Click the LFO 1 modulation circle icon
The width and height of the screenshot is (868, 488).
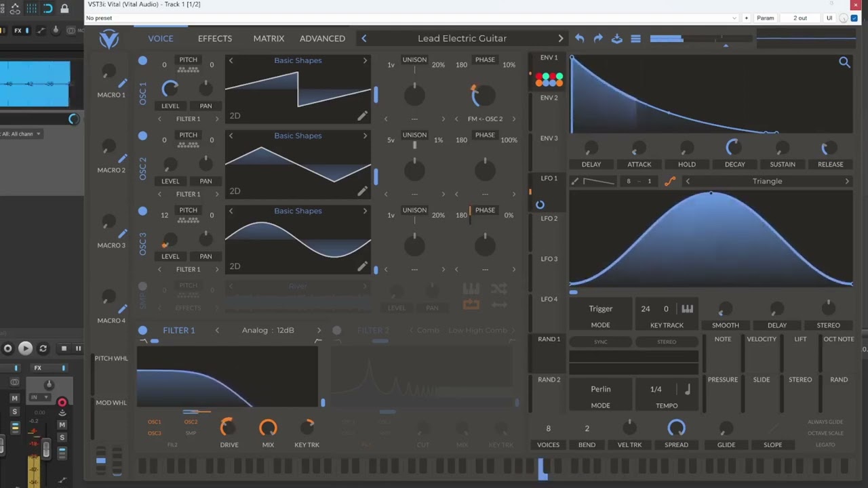click(x=540, y=205)
